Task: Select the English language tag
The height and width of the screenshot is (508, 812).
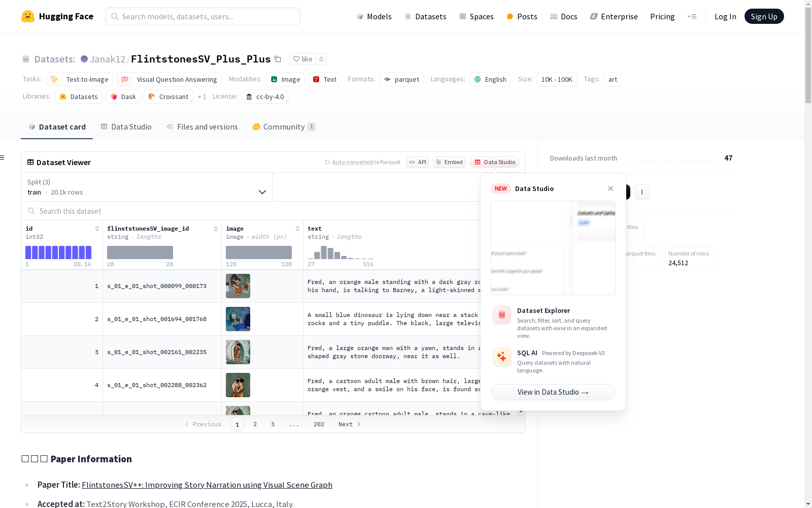Action: [x=490, y=79]
